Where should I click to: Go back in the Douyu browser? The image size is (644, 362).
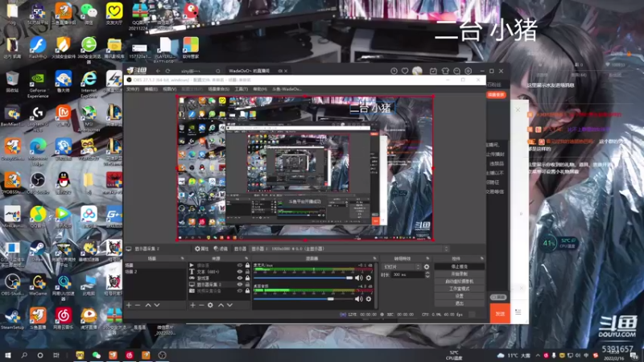[158, 71]
